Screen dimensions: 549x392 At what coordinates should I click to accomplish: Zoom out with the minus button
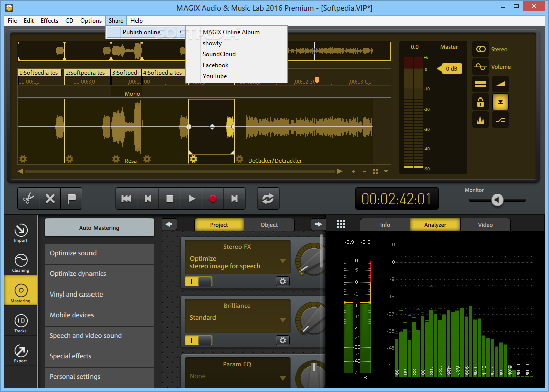point(364,171)
